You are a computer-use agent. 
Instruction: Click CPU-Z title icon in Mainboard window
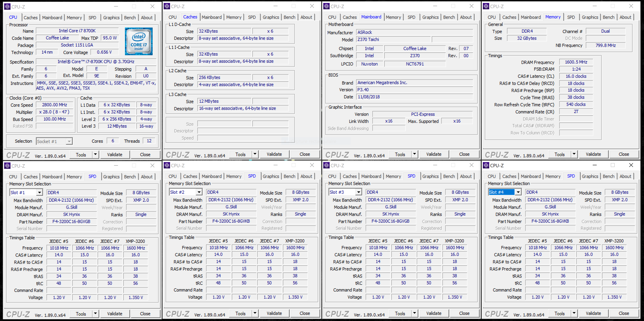click(326, 6)
